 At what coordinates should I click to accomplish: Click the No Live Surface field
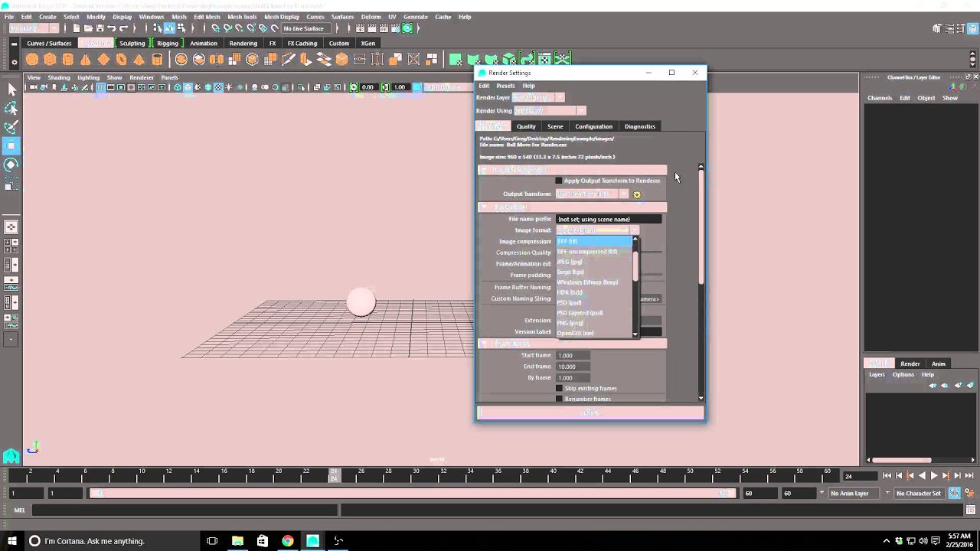pyautogui.click(x=304, y=28)
